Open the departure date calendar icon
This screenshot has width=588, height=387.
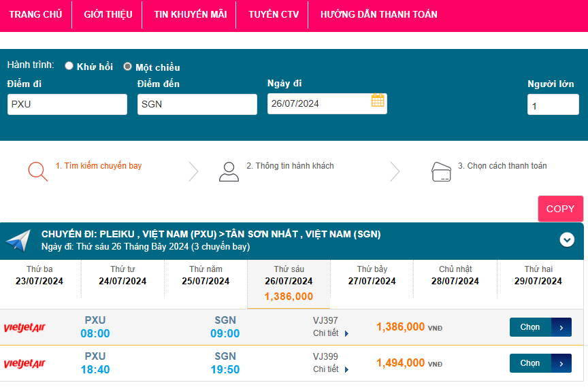(x=378, y=101)
